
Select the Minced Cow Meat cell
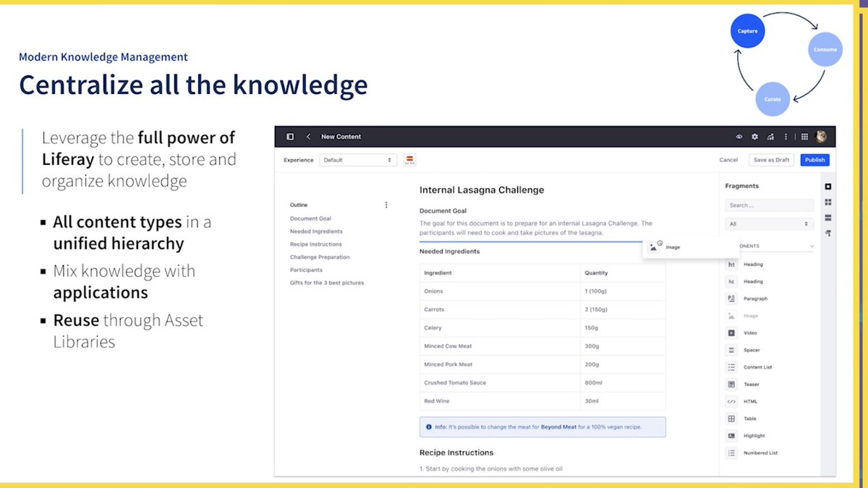tap(501, 346)
